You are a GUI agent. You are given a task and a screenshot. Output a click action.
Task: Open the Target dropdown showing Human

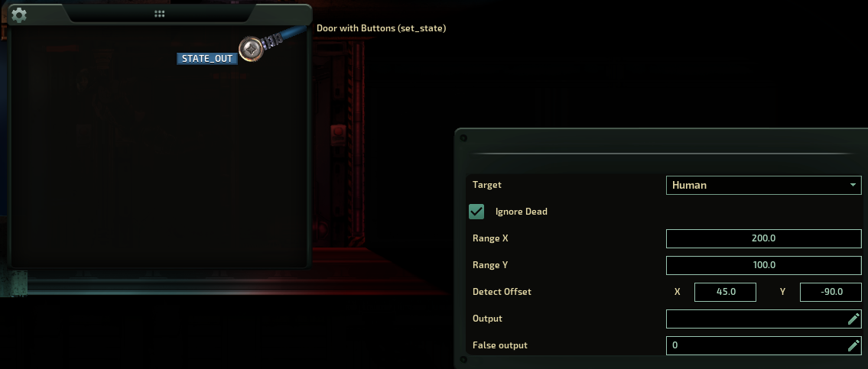point(763,186)
